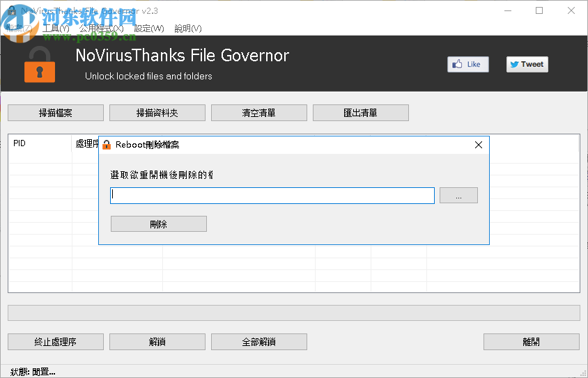Click the file path input in Reboot dialog
This screenshot has width=588, height=378.
(x=272, y=196)
